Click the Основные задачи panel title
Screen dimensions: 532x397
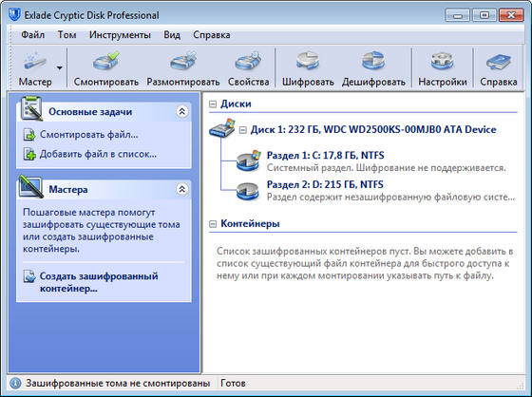(90, 112)
